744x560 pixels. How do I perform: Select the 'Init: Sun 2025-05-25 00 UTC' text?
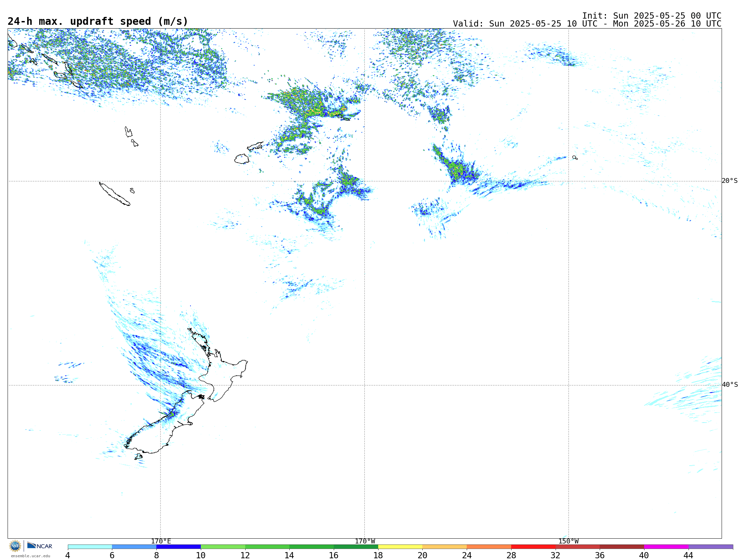tap(652, 16)
